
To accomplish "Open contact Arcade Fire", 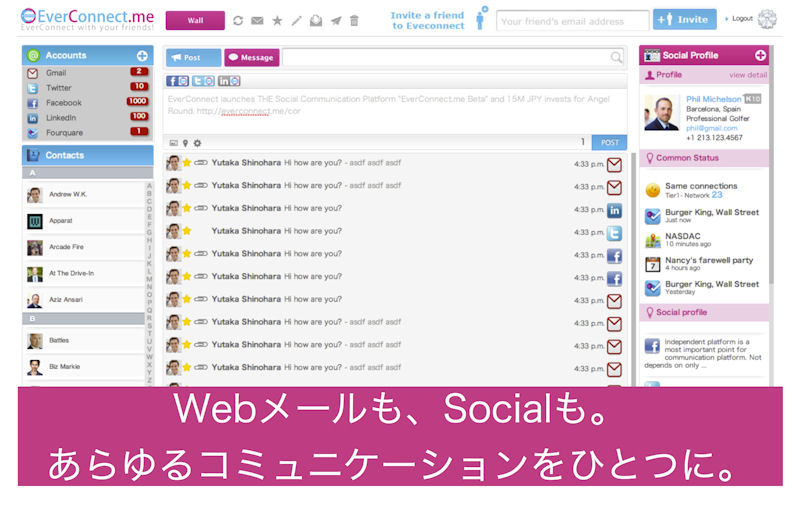I will coord(84,247).
